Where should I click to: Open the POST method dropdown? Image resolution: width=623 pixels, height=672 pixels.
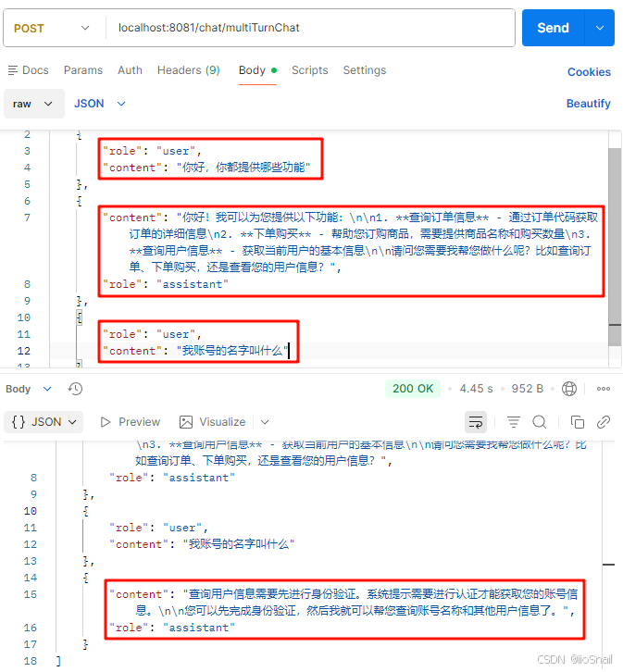(x=52, y=29)
